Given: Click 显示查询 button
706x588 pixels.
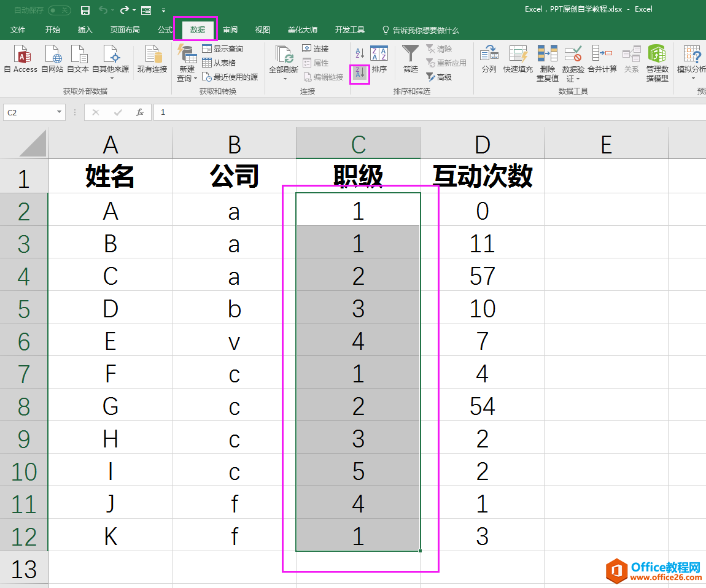Looking at the screenshot, I should click(222, 48).
